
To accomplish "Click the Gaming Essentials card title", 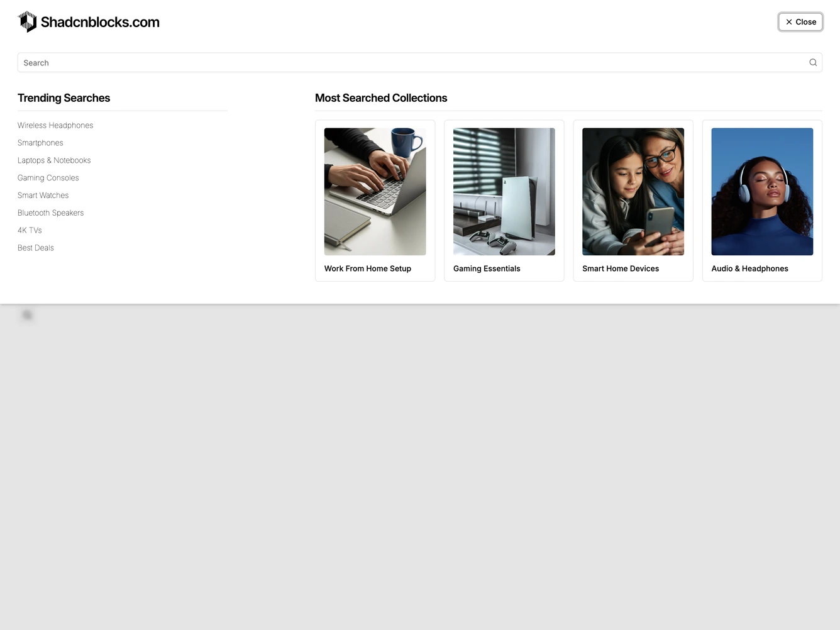I will pos(487,268).
